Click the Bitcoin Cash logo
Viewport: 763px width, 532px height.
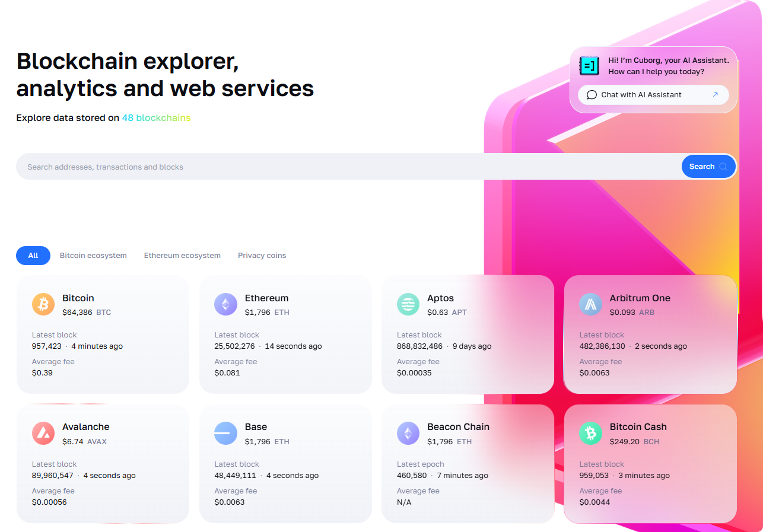[590, 434]
